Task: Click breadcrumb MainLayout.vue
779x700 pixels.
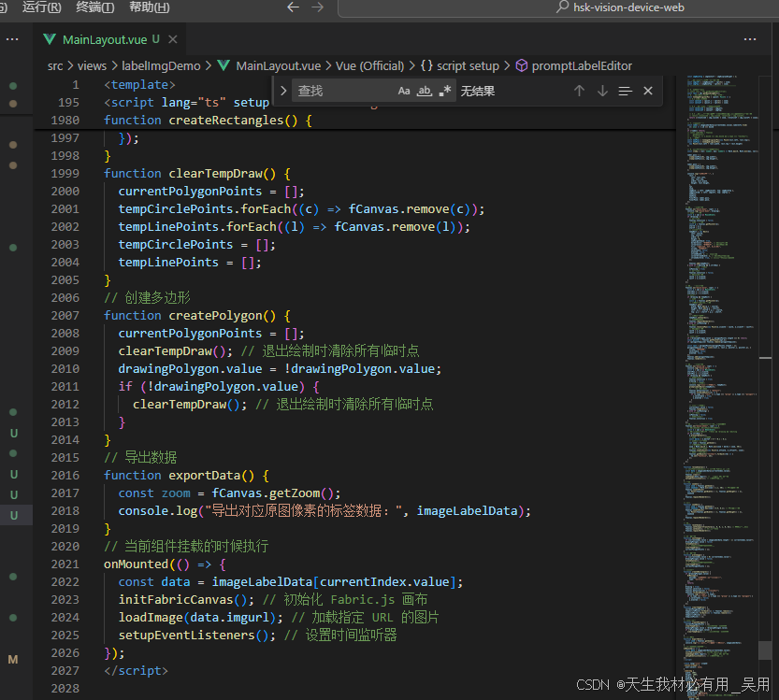Action: 279,66
